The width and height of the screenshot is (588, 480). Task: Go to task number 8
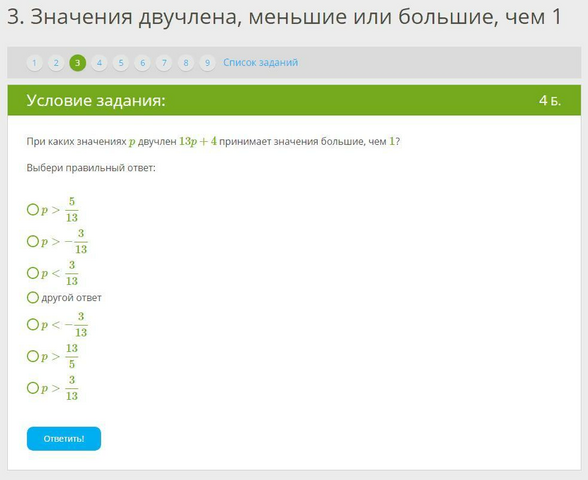click(186, 63)
